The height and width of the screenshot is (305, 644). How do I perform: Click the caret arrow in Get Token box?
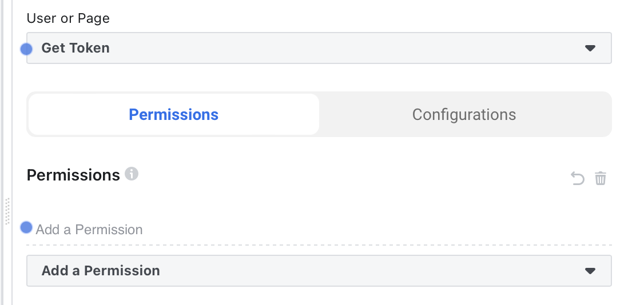[x=590, y=48]
